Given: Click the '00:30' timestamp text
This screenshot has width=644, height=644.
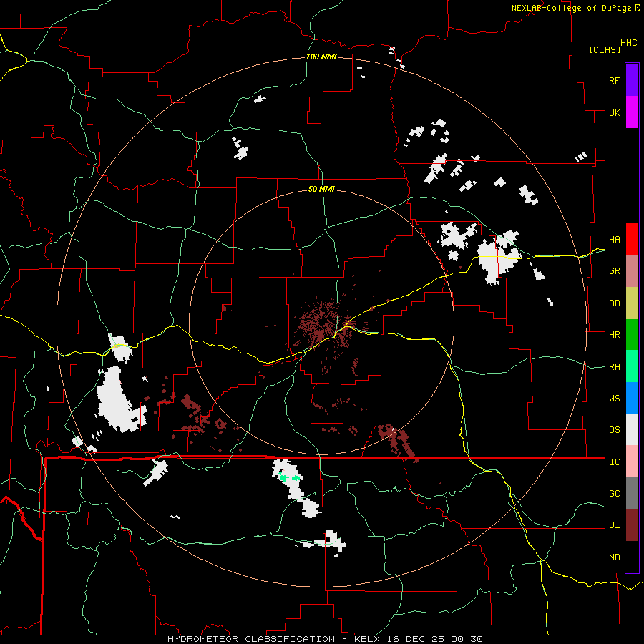Looking at the screenshot, I should coord(467,639).
